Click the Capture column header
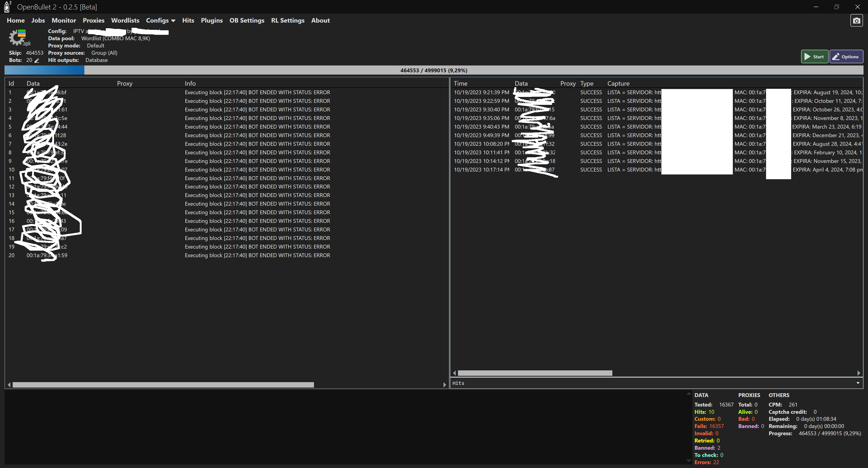The height and width of the screenshot is (468, 868). tap(618, 84)
